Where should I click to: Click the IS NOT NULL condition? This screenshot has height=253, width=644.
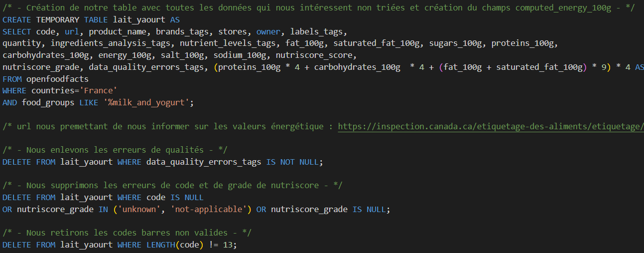point(293,162)
